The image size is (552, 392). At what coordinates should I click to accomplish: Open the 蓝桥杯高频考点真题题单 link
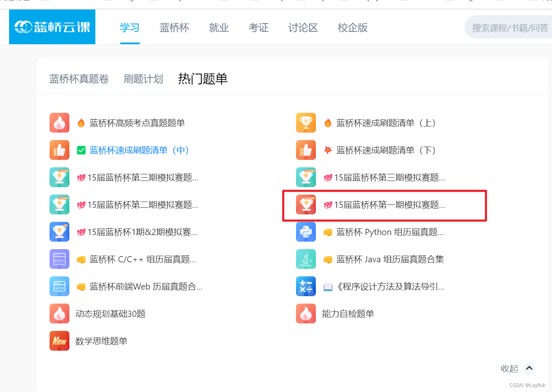point(137,123)
